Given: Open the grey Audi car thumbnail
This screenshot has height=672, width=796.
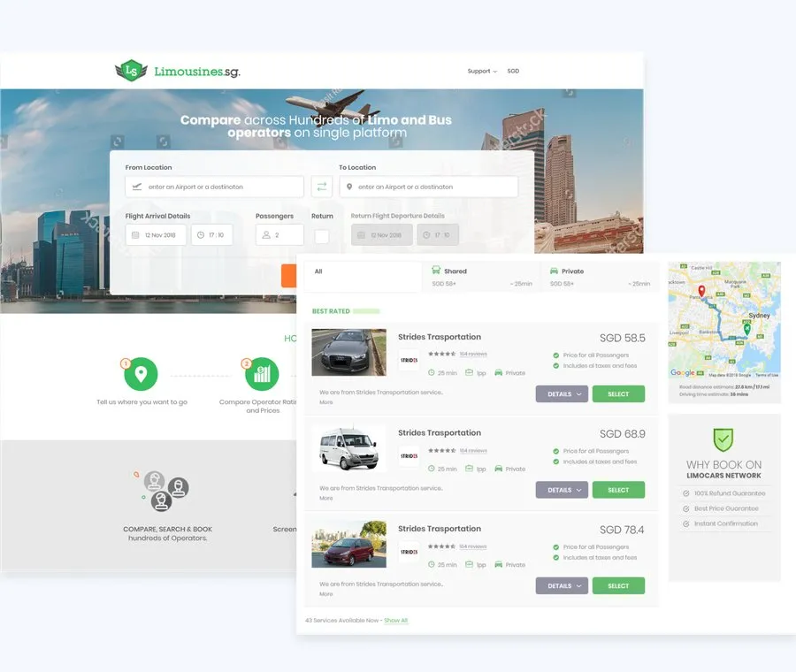Looking at the screenshot, I should (x=348, y=352).
